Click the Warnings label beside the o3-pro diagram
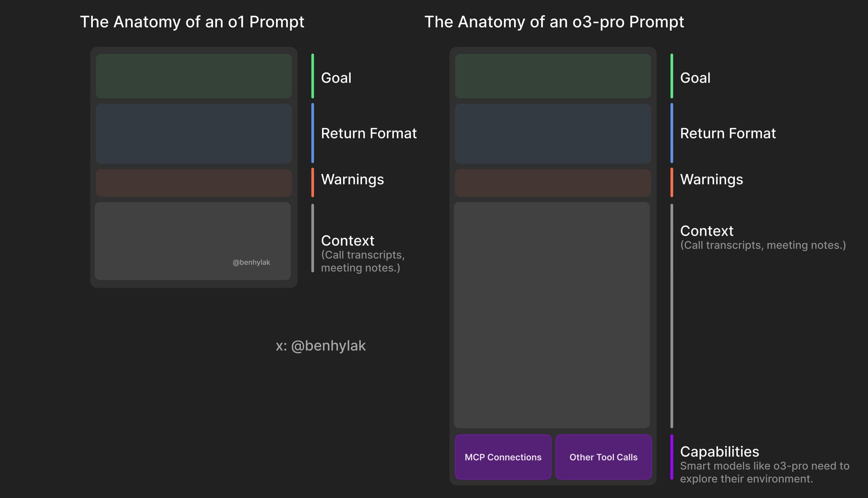This screenshot has width=868, height=498. (711, 179)
